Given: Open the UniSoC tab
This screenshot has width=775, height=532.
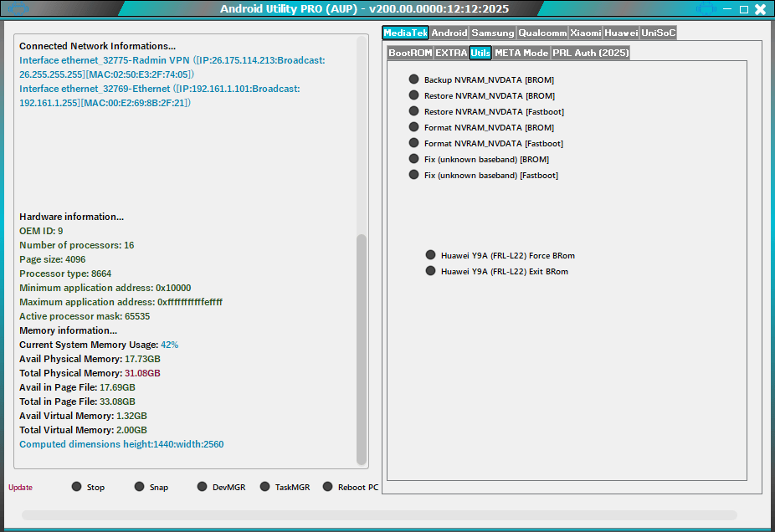Looking at the screenshot, I should point(659,33).
